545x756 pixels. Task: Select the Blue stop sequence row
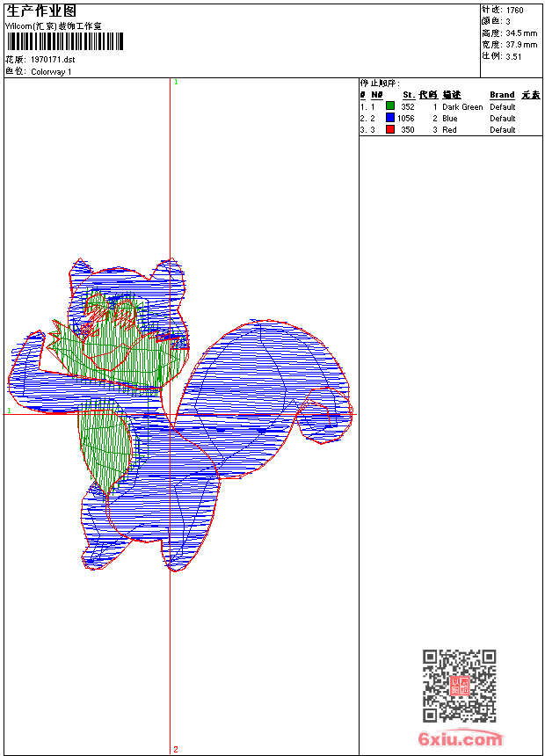point(450,118)
